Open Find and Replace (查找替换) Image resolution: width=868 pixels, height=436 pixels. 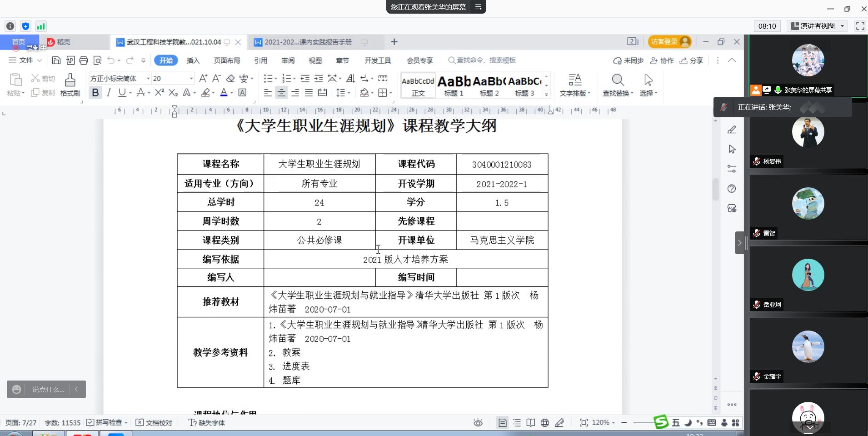pyautogui.click(x=617, y=85)
